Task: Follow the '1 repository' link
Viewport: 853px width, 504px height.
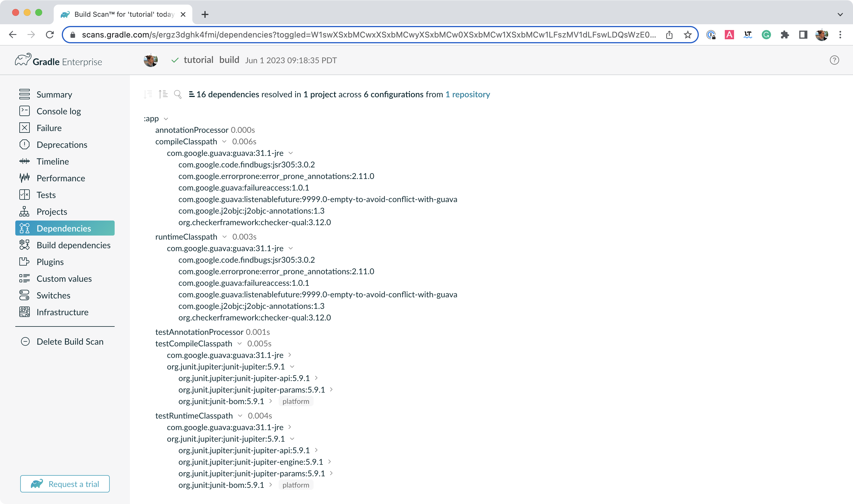Action: (x=468, y=94)
